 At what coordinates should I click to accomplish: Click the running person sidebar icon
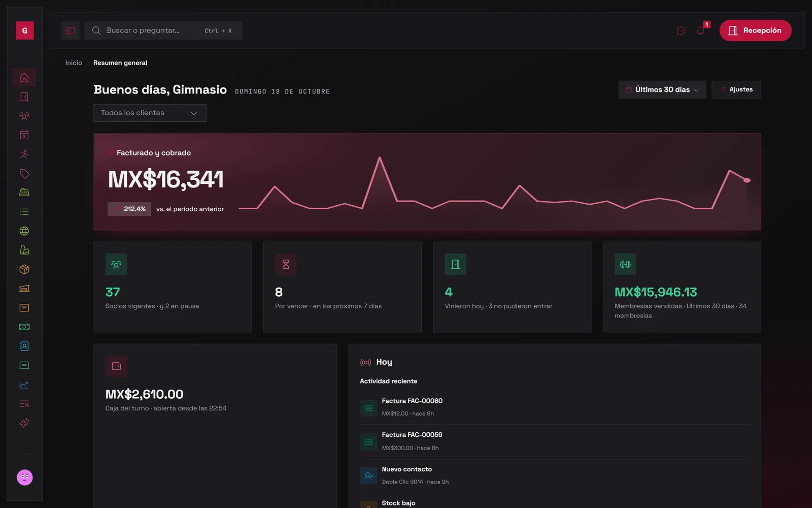[24, 154]
